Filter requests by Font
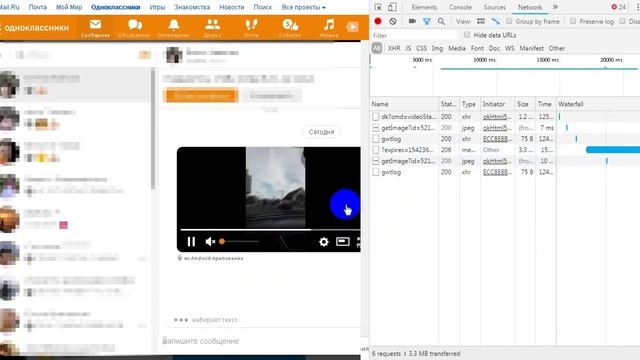Screen dimensions: 640x360 pos(477,48)
